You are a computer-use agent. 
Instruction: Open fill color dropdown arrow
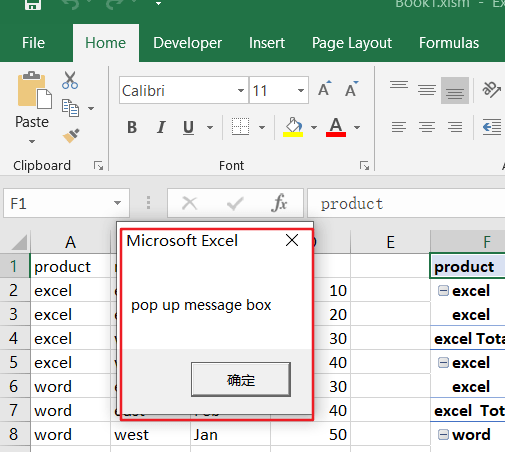(314, 127)
